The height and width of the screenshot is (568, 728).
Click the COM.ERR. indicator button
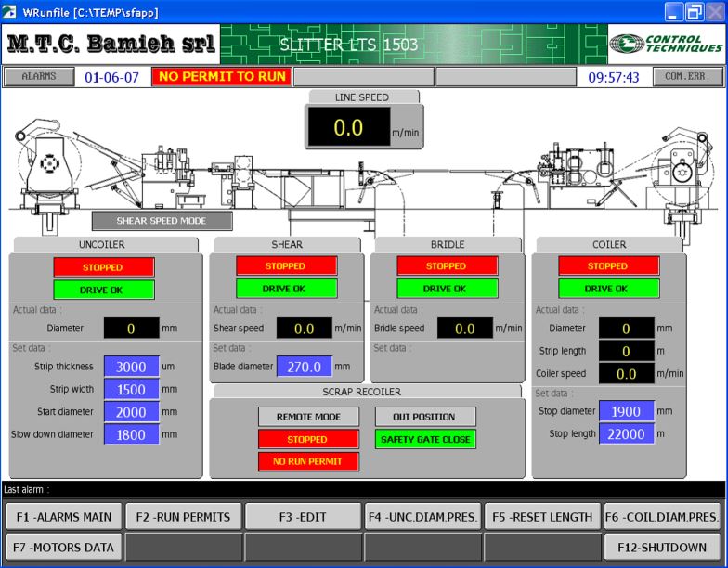tap(687, 76)
